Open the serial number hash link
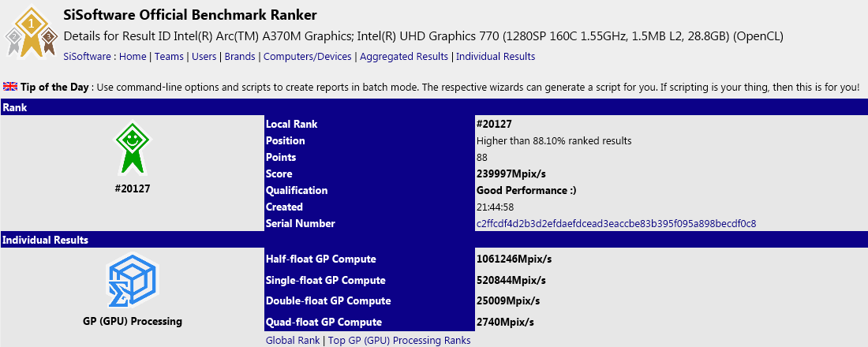The image size is (868, 347). click(616, 224)
